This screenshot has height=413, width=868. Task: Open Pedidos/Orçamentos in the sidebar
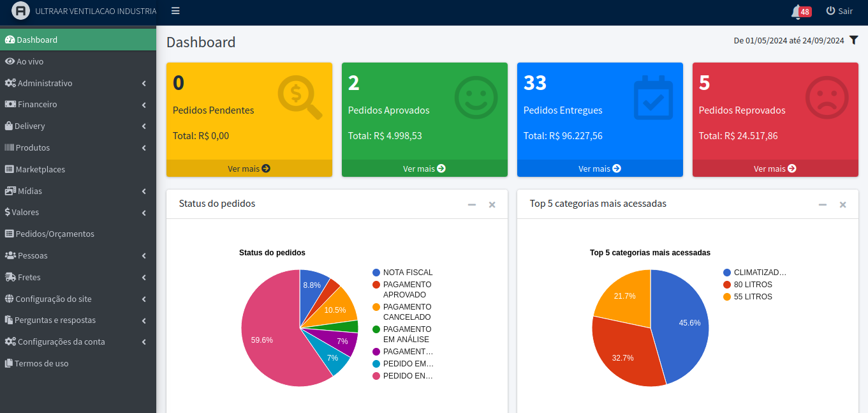(55, 234)
